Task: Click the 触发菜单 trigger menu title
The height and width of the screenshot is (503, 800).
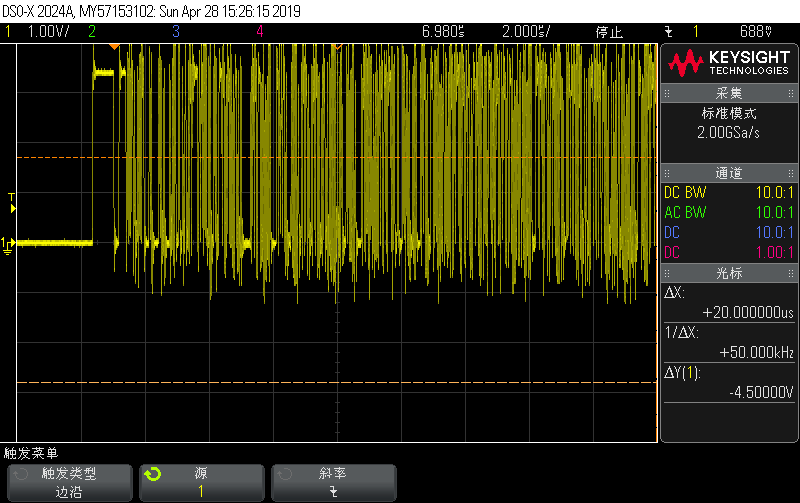Action: point(31,453)
